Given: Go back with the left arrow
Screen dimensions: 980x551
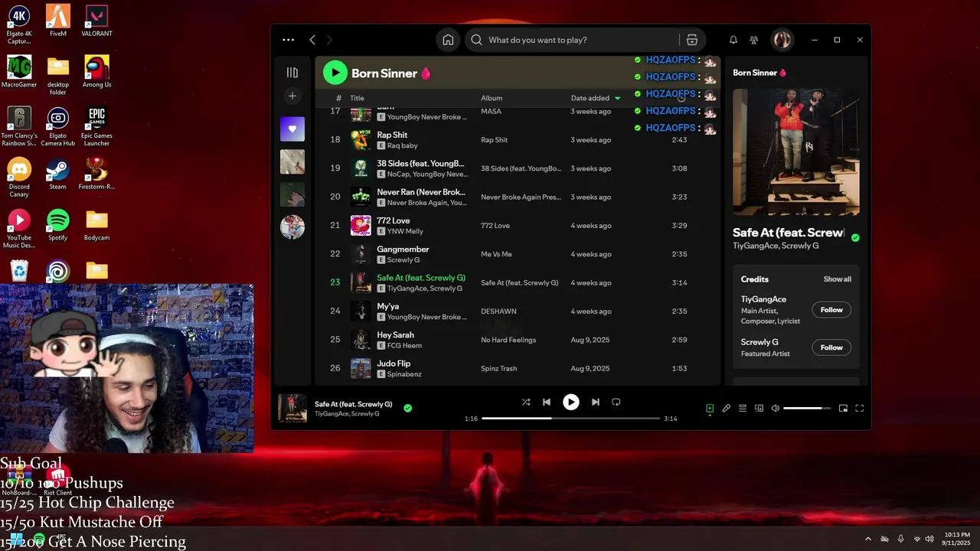Looking at the screenshot, I should pyautogui.click(x=312, y=40).
